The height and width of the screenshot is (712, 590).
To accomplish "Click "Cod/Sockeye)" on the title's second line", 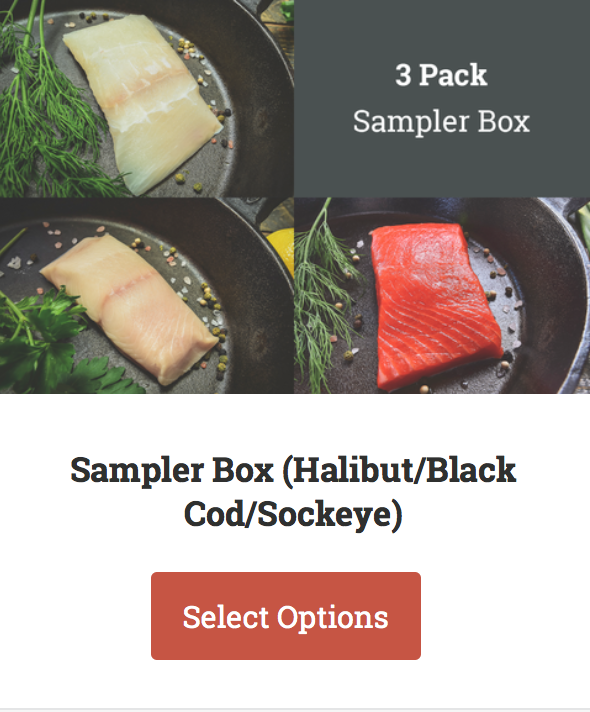I will point(293,514).
